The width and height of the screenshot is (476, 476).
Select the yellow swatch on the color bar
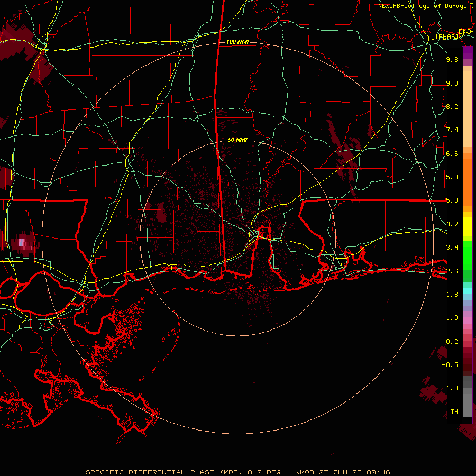click(x=467, y=226)
